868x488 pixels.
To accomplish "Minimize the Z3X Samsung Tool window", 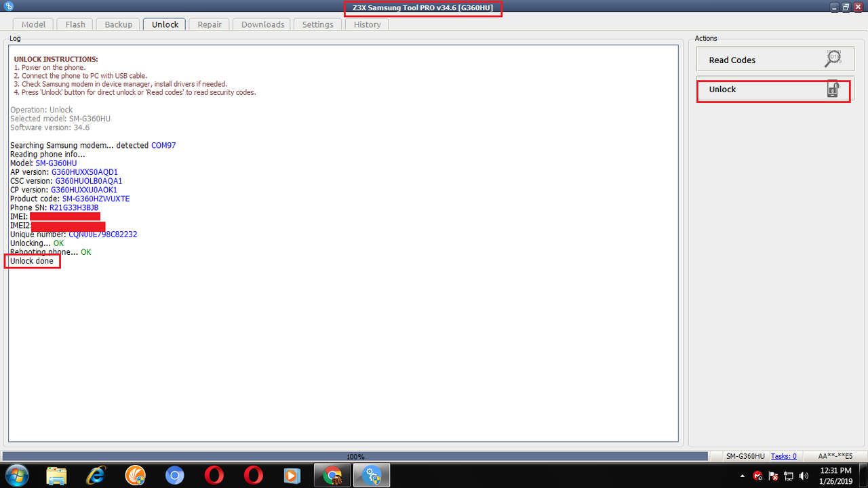I will click(x=833, y=6).
